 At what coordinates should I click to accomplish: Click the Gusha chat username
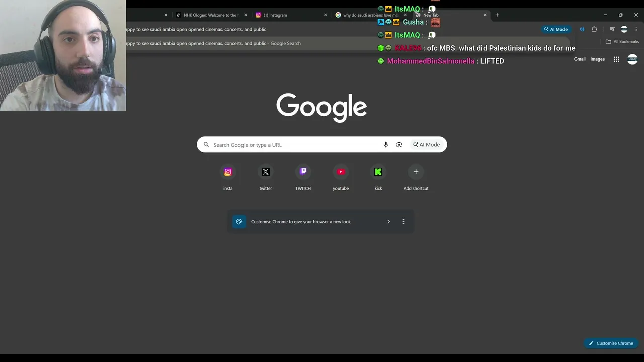tap(413, 22)
